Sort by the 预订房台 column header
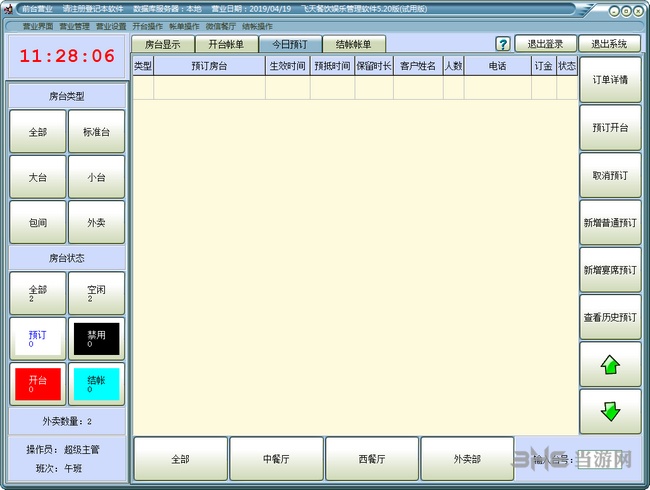Viewport: 650px width, 490px height. (x=209, y=66)
